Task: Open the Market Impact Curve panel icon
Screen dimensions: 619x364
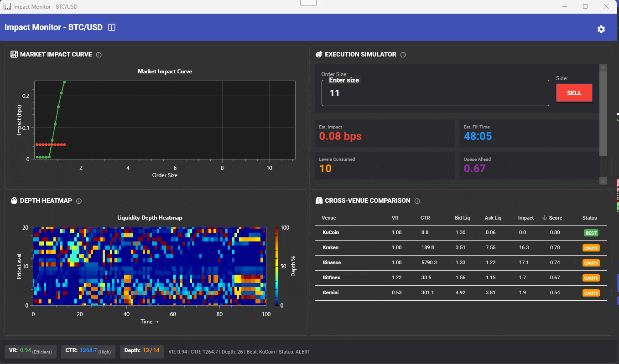Action: [14, 54]
